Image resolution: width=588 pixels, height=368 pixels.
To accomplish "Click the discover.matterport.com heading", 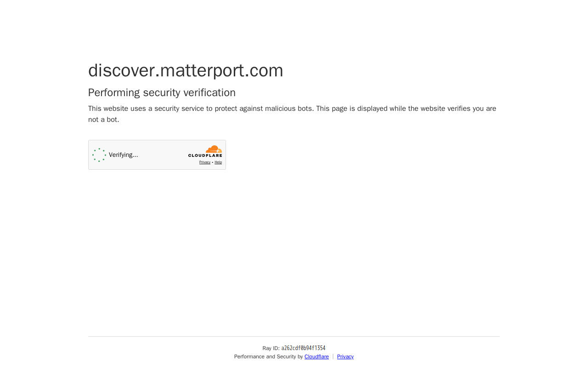I will tap(186, 70).
